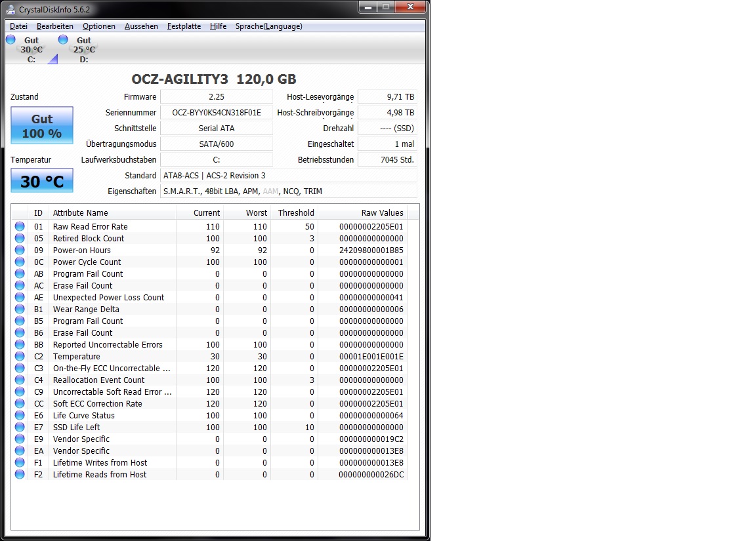Screen dimensions: 756x541
Task: Click status orb of AB Program Fail Count
Action: [20, 273]
